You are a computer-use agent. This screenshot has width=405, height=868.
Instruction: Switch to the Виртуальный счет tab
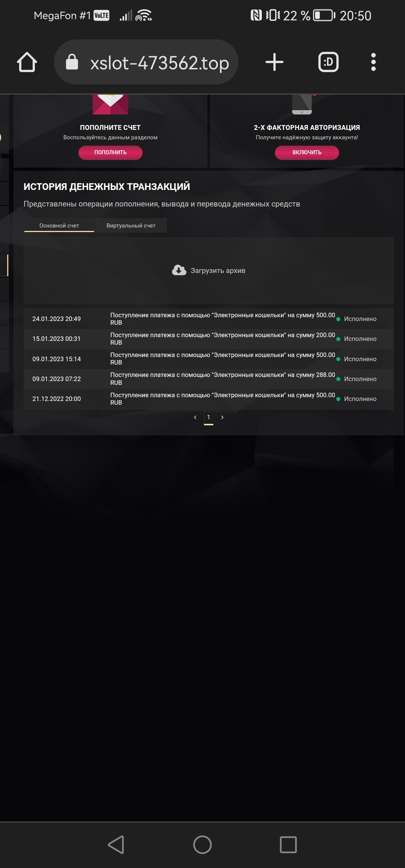pyautogui.click(x=131, y=226)
